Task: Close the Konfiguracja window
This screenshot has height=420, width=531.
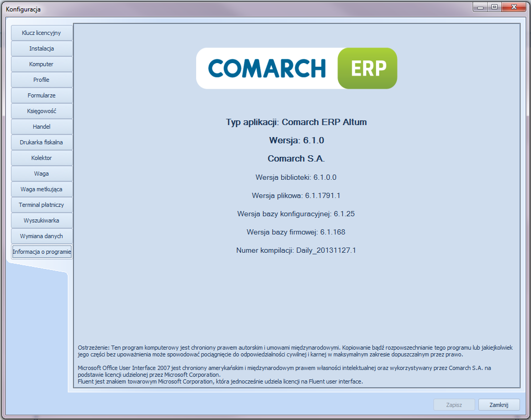Action: click(x=514, y=7)
